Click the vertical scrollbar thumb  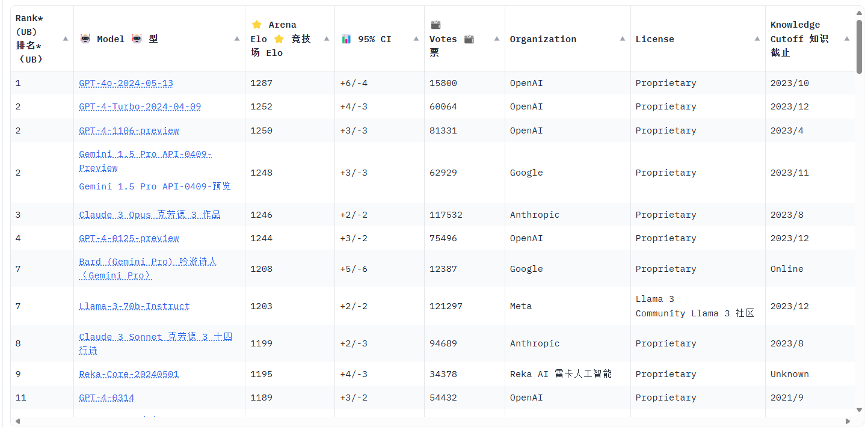tap(860, 46)
